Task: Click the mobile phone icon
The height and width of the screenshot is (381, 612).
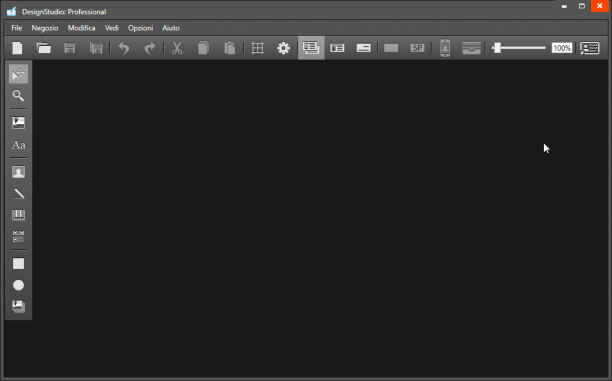Action: pyautogui.click(x=445, y=48)
